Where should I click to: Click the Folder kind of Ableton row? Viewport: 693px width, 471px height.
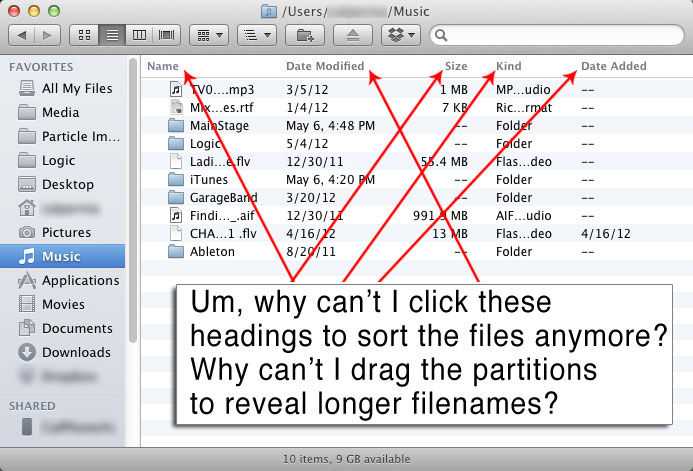(x=514, y=251)
